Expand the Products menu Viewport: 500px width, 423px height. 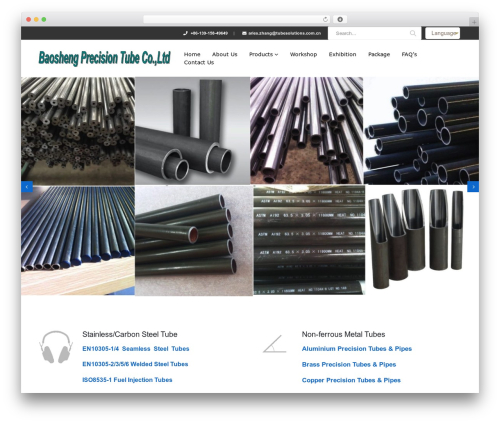coord(263,54)
